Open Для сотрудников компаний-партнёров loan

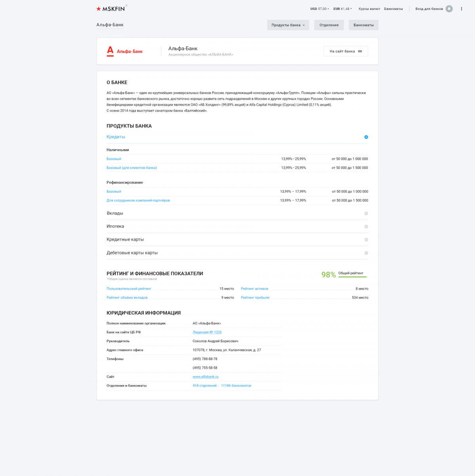(x=138, y=200)
